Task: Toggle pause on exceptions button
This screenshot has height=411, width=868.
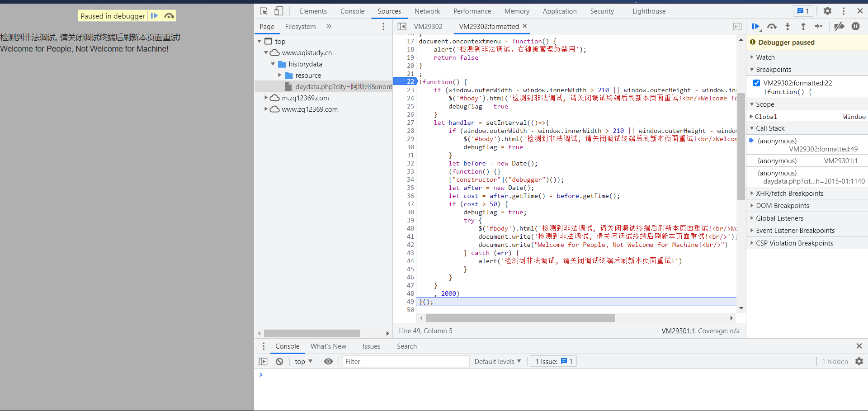Action: [855, 27]
